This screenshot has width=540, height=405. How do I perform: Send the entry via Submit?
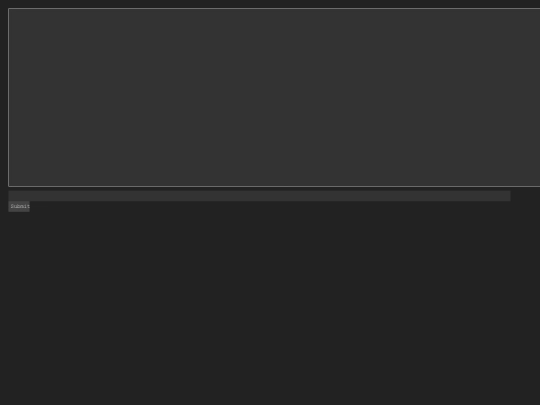point(19,206)
